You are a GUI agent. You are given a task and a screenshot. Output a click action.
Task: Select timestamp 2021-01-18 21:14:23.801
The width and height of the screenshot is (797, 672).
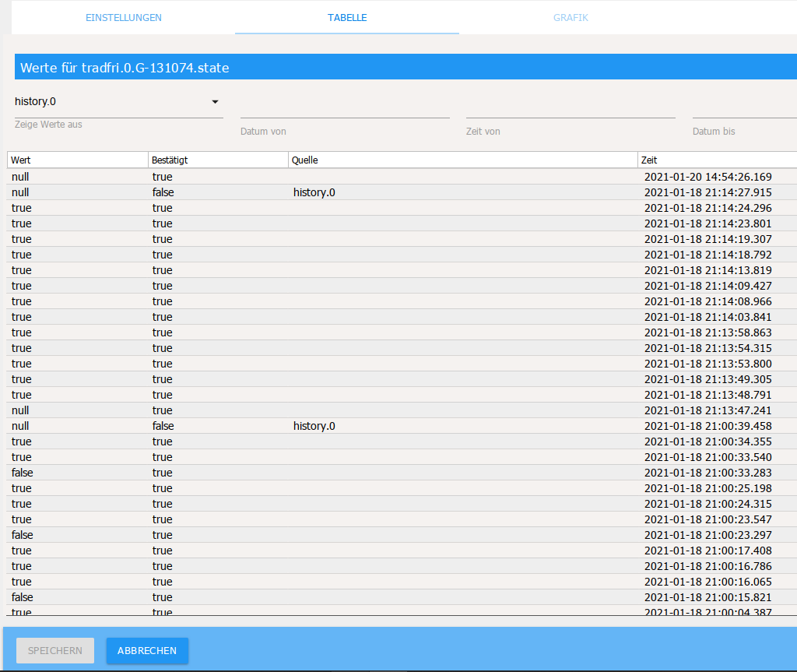tap(708, 223)
